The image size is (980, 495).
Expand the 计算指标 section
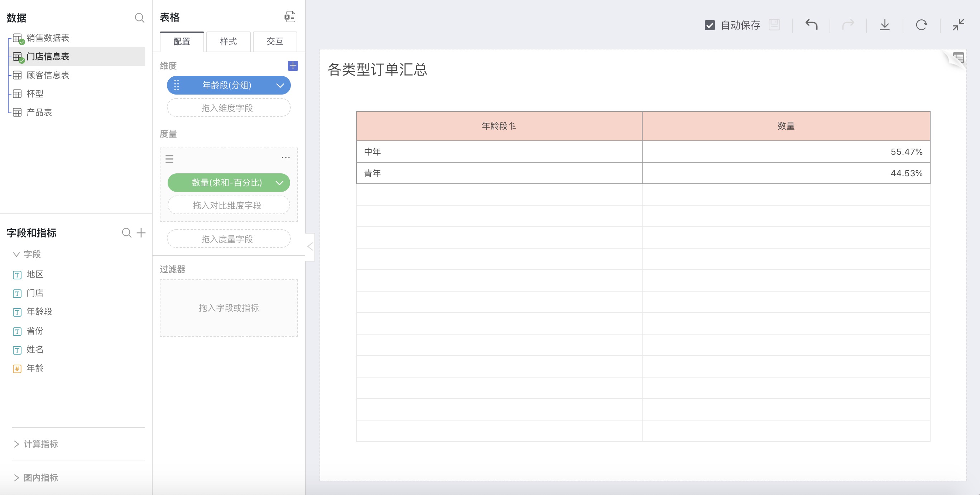click(16, 444)
